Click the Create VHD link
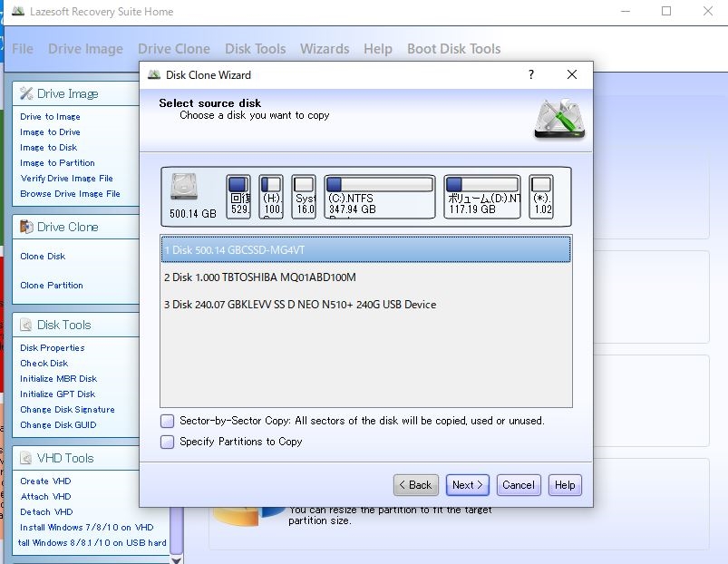Screen dimensions: 728x564 tap(45, 481)
